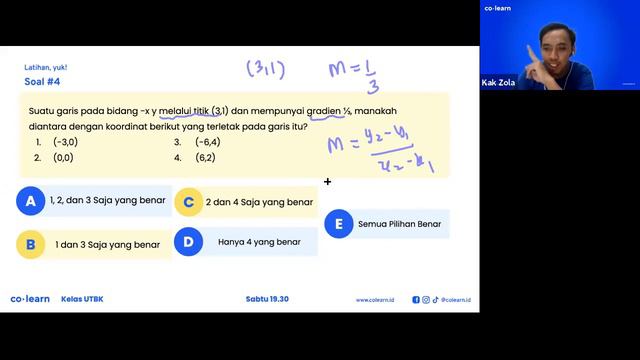Click the 'Soal #4' heading
Screen dimensions: 640x360
42,82
